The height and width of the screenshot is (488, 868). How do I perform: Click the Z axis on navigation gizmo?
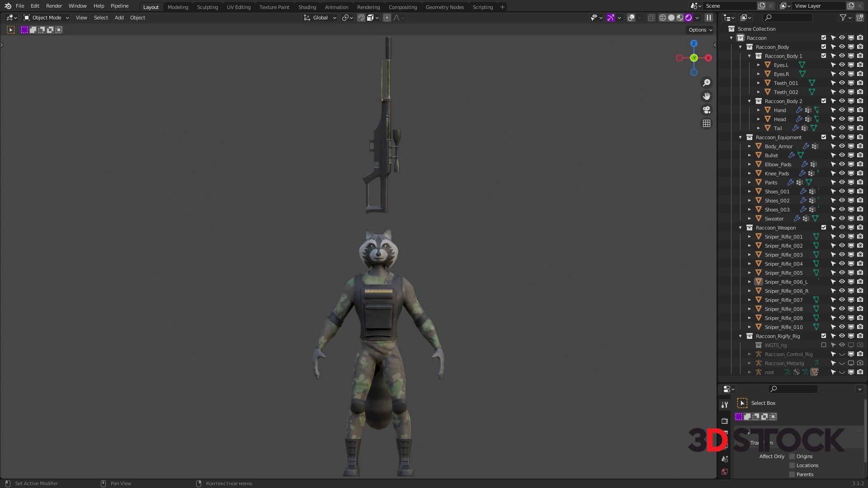point(693,43)
